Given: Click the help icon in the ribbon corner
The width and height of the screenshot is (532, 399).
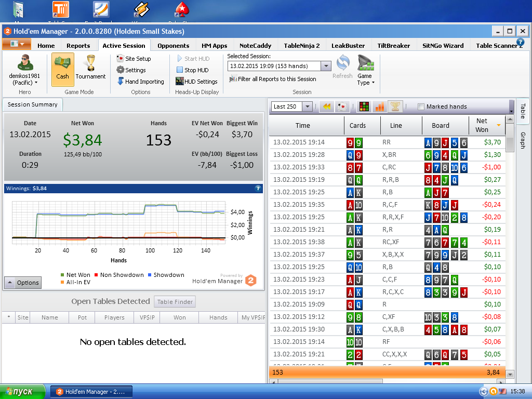Looking at the screenshot, I should (520, 43).
